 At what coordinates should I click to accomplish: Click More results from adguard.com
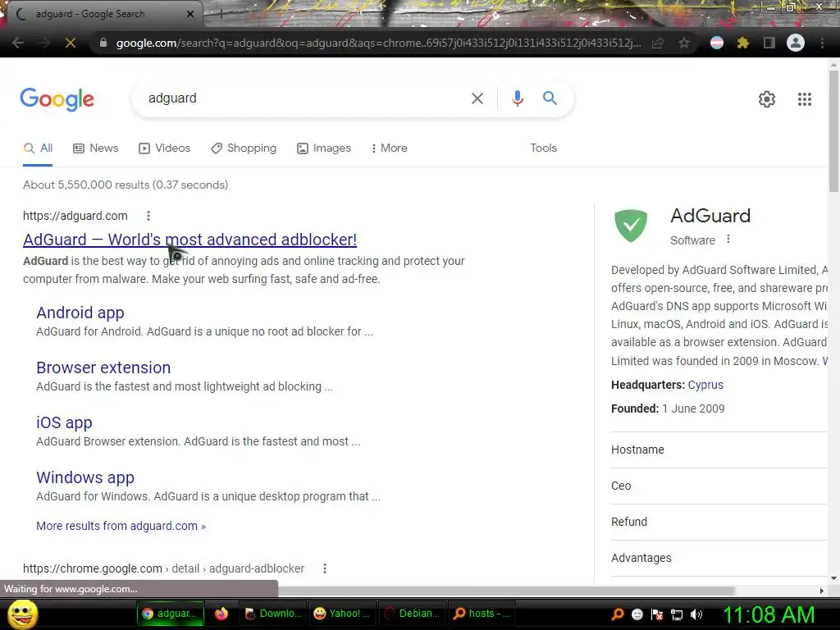click(x=121, y=526)
